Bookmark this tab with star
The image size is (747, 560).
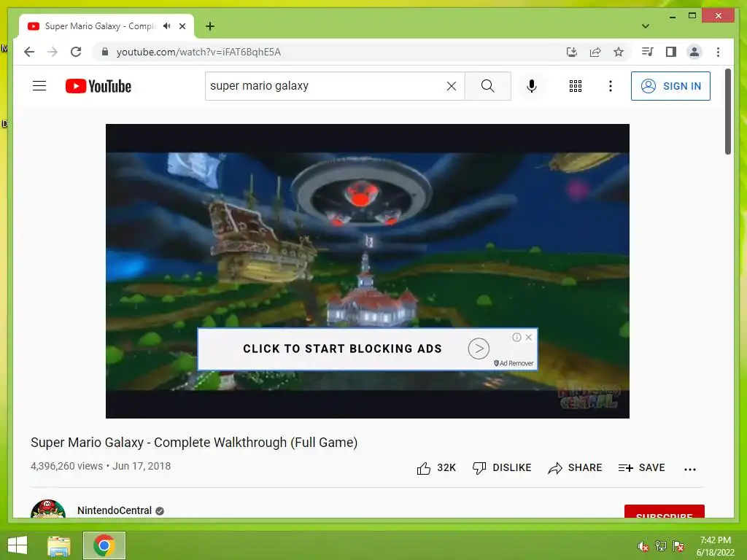click(x=619, y=52)
